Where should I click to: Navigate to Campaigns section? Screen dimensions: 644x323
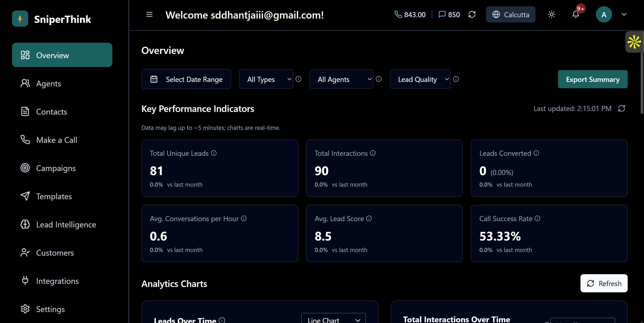(x=62, y=168)
